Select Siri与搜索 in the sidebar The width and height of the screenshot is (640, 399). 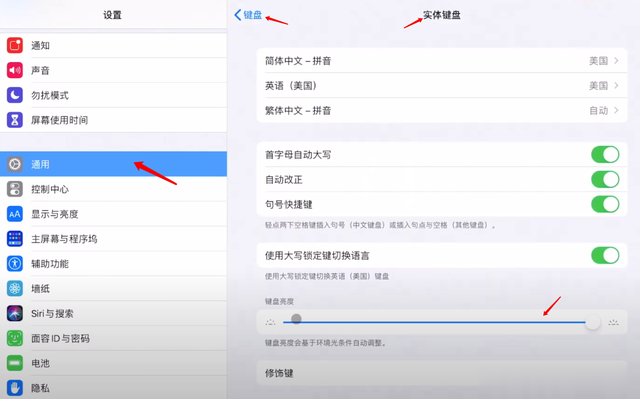(113, 313)
